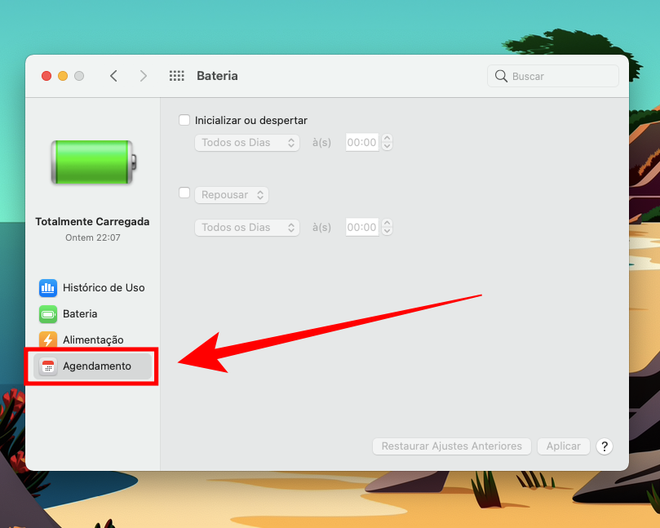Click the wake time stepper arrows
The width and height of the screenshot is (660, 528).
(387, 142)
